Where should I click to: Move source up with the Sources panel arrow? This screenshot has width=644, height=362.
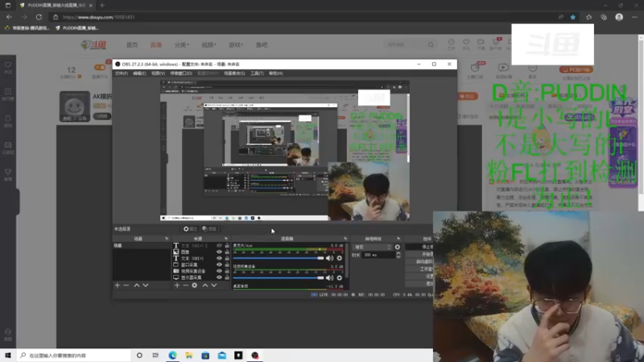(205, 286)
